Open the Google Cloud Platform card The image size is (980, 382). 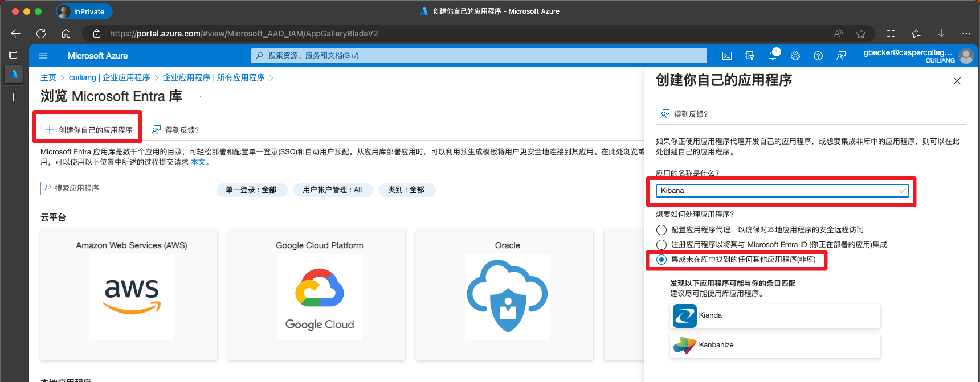[x=317, y=294]
